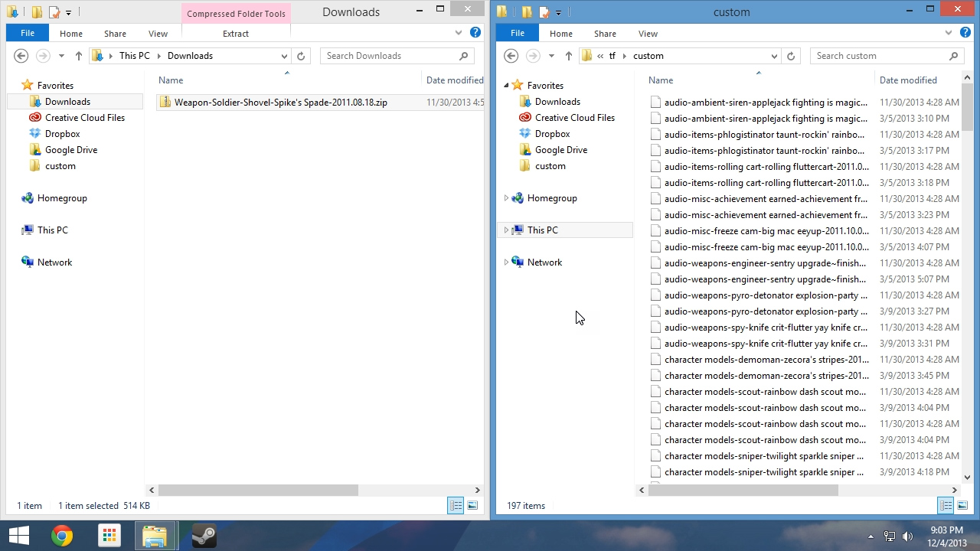Open Steam from the taskbar
Viewport: 980px width, 551px height.
pos(204,536)
